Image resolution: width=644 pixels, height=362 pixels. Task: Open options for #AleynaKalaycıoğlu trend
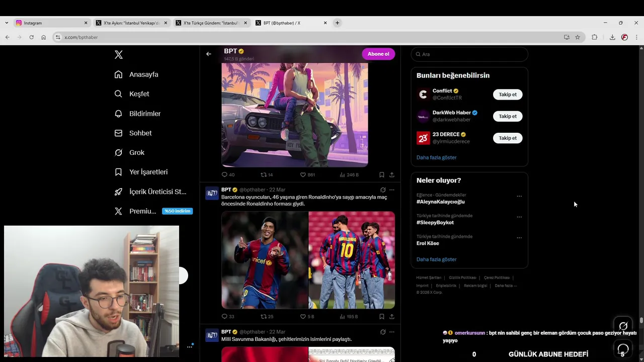point(519,196)
